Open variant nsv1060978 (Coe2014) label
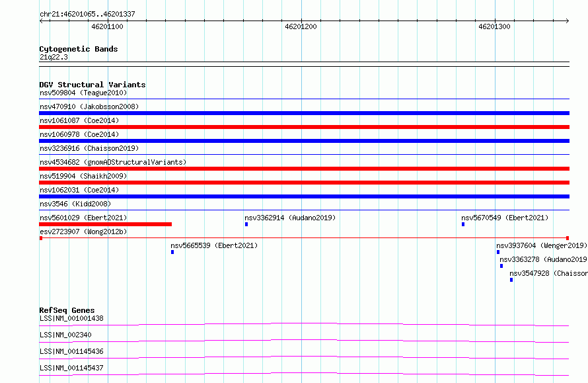 pyautogui.click(x=79, y=134)
